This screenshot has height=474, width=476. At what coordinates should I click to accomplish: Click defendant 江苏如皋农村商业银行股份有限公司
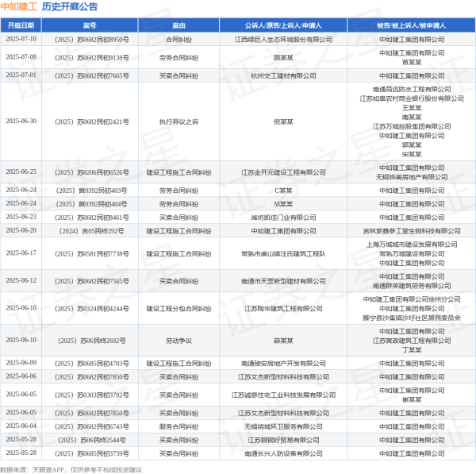pos(412,98)
